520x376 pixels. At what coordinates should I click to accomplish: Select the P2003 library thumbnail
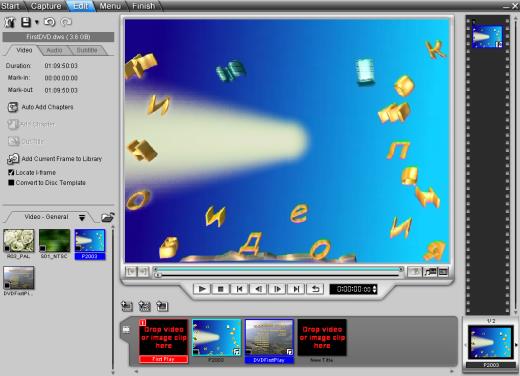coord(90,244)
